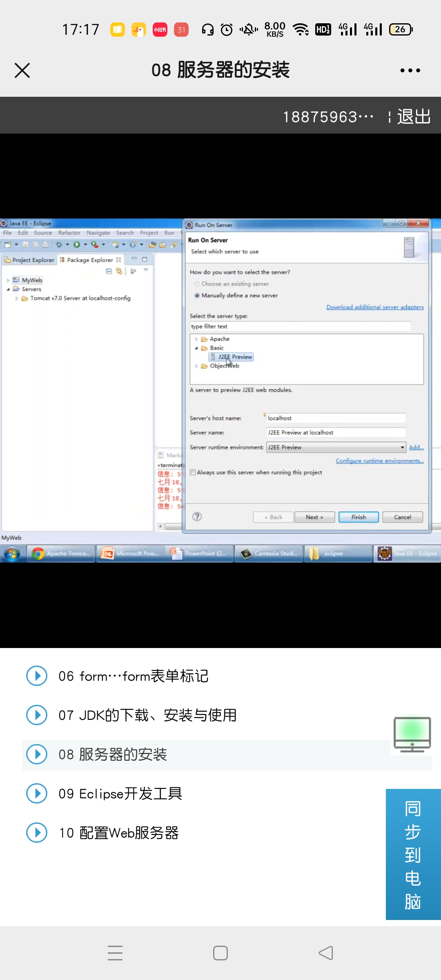Switch to Project Explorer tab

point(29,260)
